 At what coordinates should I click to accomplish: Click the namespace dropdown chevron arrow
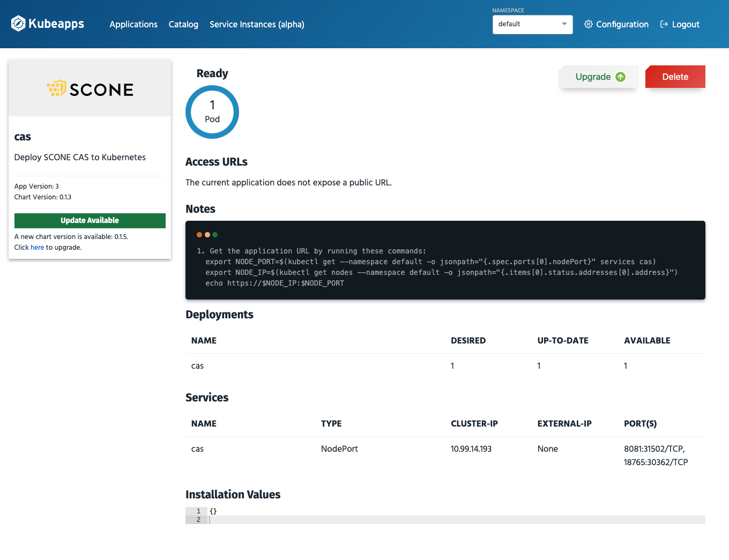coord(564,24)
